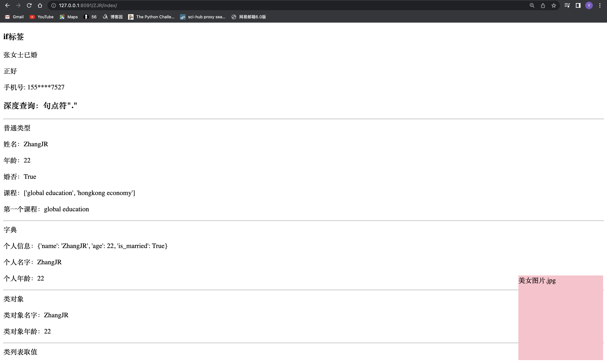Open the Chrome three-dot menu
Image resolution: width=607 pixels, height=364 pixels.
coord(600,5)
